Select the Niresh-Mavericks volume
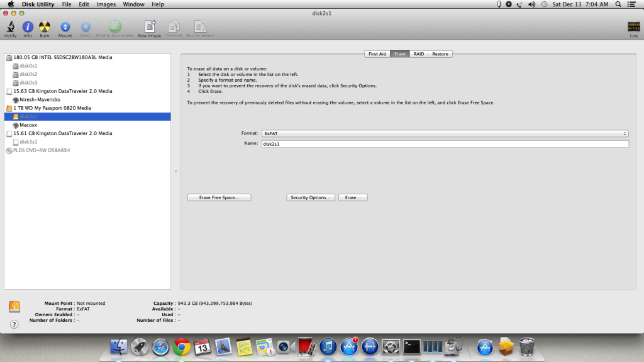Viewport: 644px width, 362px height. (x=87, y=99)
